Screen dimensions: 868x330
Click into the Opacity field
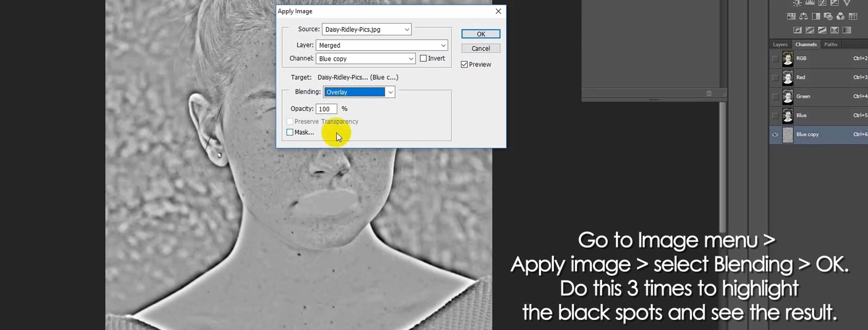point(326,109)
